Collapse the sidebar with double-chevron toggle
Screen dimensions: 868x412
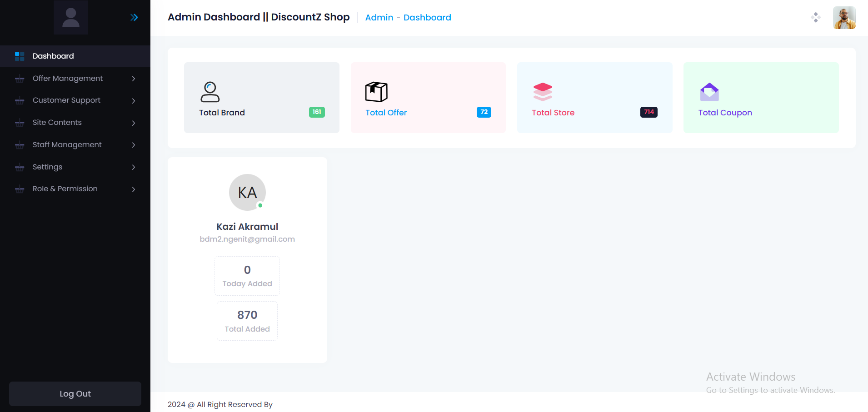(x=134, y=18)
